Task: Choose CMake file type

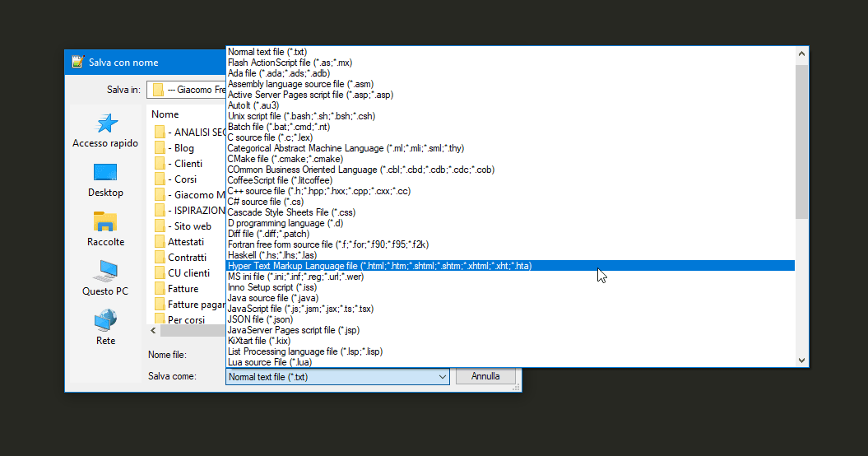Action: click(510, 159)
